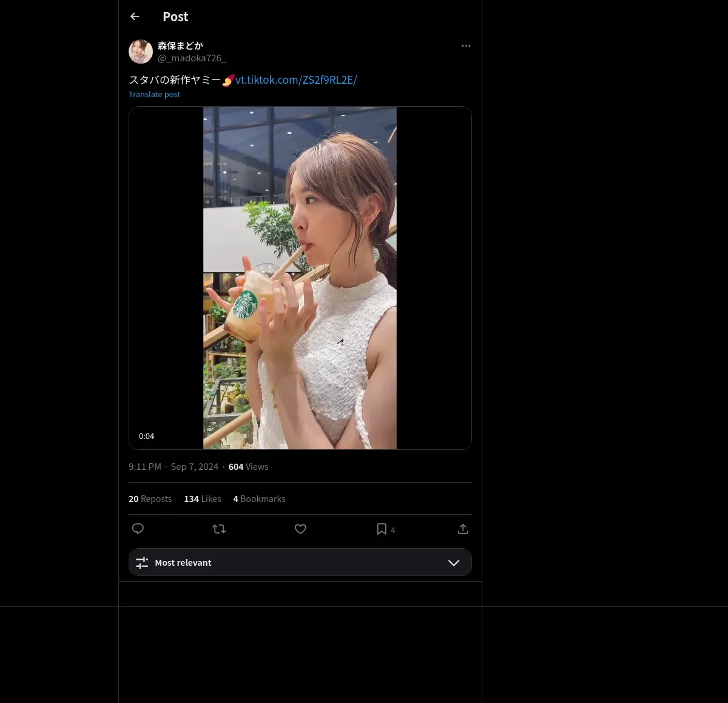The width and height of the screenshot is (728, 703).
Task: Open the Most relevant replies sort dropdown
Action: click(x=300, y=562)
